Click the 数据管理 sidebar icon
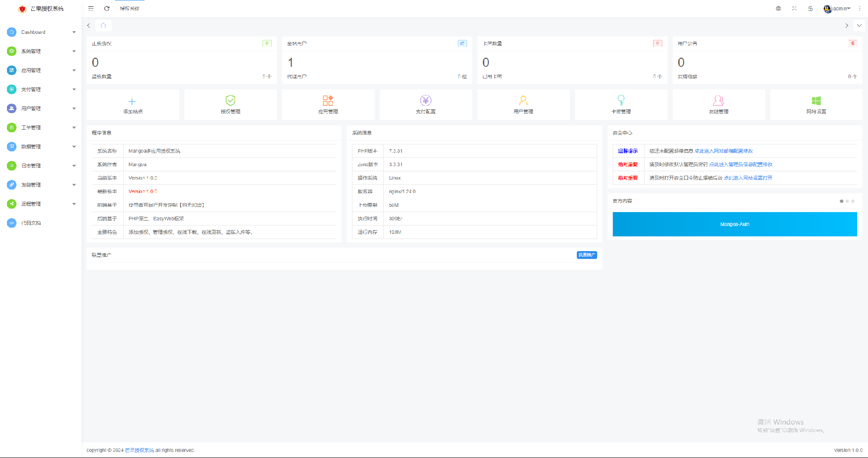The height and width of the screenshot is (458, 868). (12, 147)
